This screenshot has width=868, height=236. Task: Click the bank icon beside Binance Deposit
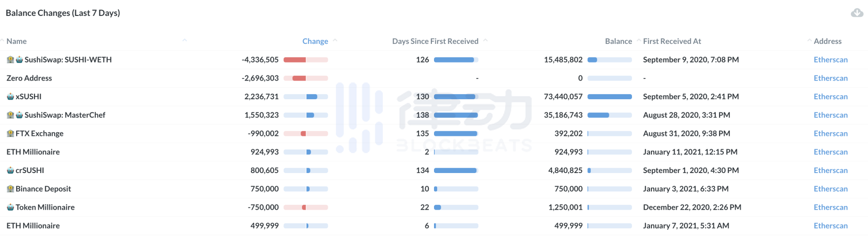click(x=10, y=189)
